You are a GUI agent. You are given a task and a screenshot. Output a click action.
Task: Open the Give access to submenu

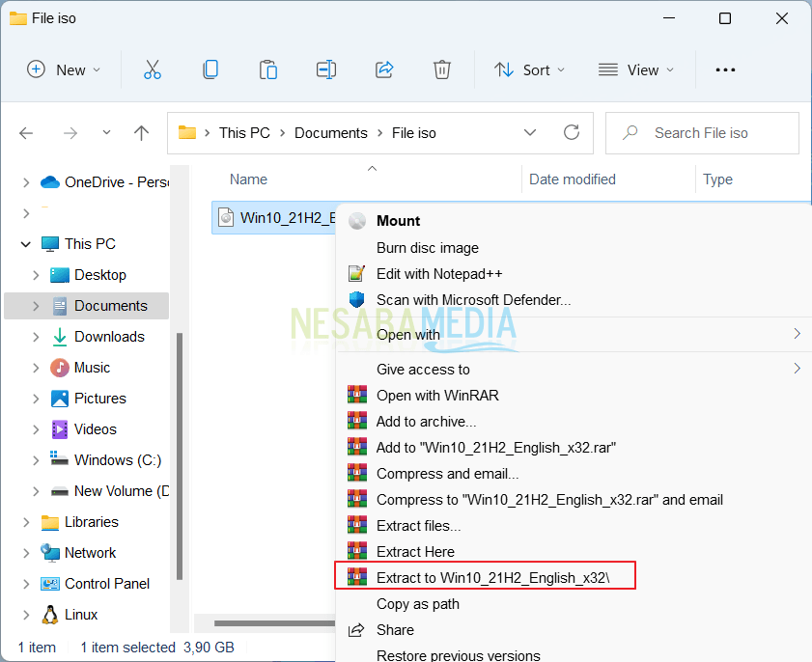pyautogui.click(x=574, y=369)
